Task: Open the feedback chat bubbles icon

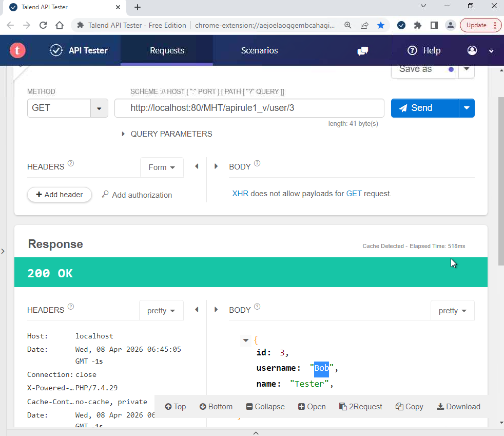Action: point(362,51)
